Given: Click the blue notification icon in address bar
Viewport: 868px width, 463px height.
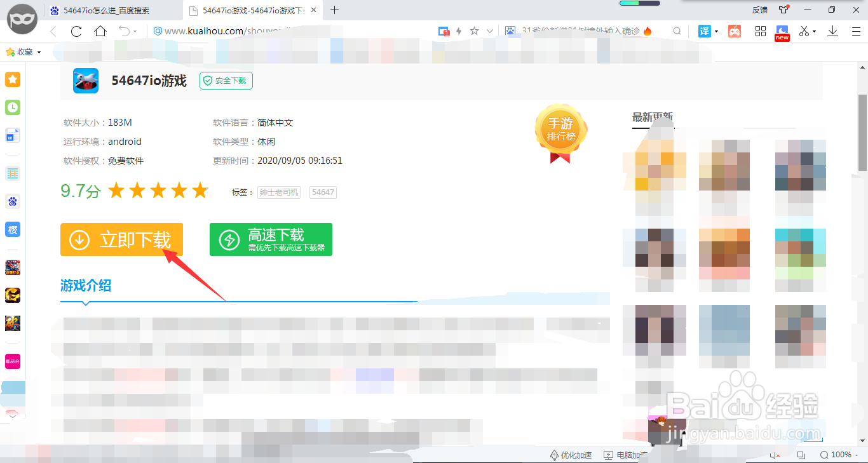Looking at the screenshot, I should 444,31.
